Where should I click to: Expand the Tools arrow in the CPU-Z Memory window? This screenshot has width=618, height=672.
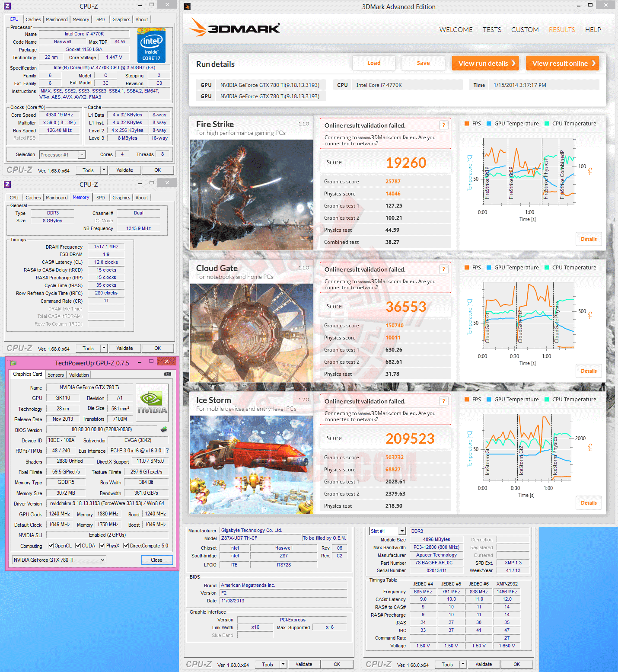(x=104, y=348)
